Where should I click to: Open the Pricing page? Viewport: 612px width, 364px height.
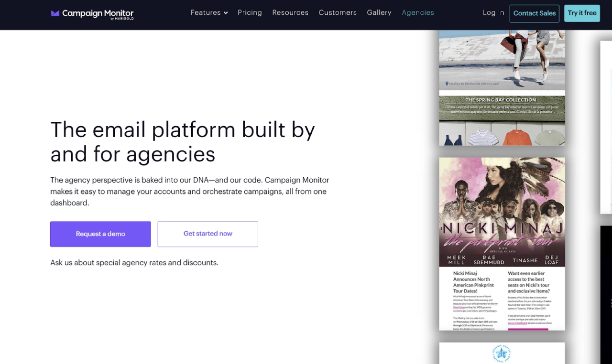coord(250,12)
